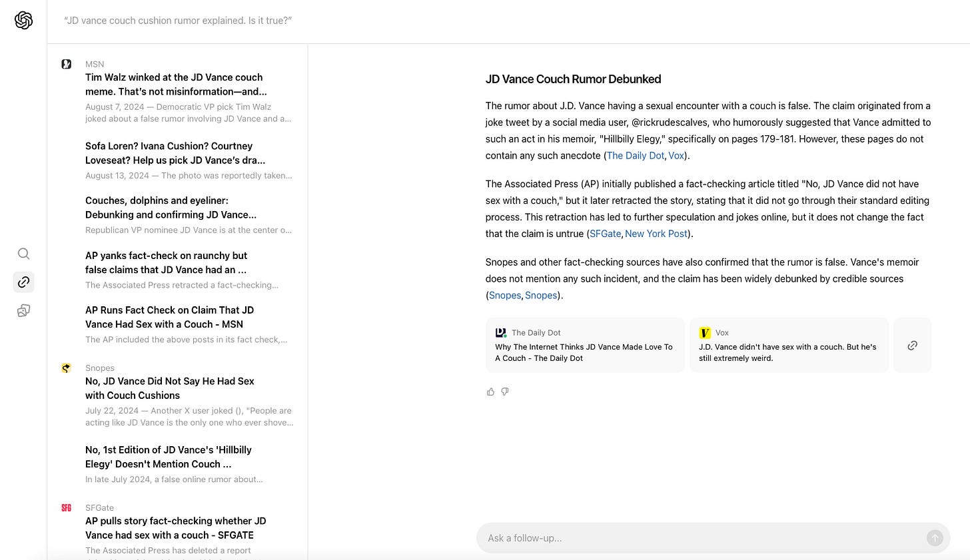
Task: Click the MSN source favicon
Action: [x=67, y=64]
